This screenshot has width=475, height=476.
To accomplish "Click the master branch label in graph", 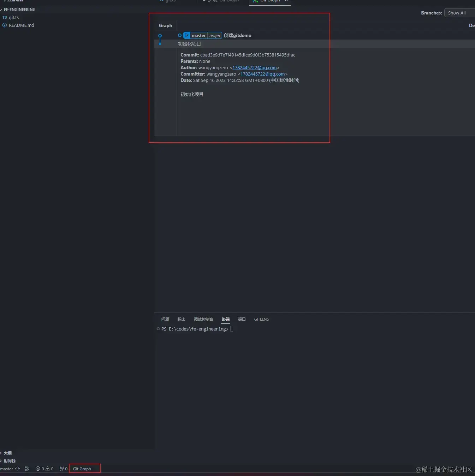I will tap(198, 36).
